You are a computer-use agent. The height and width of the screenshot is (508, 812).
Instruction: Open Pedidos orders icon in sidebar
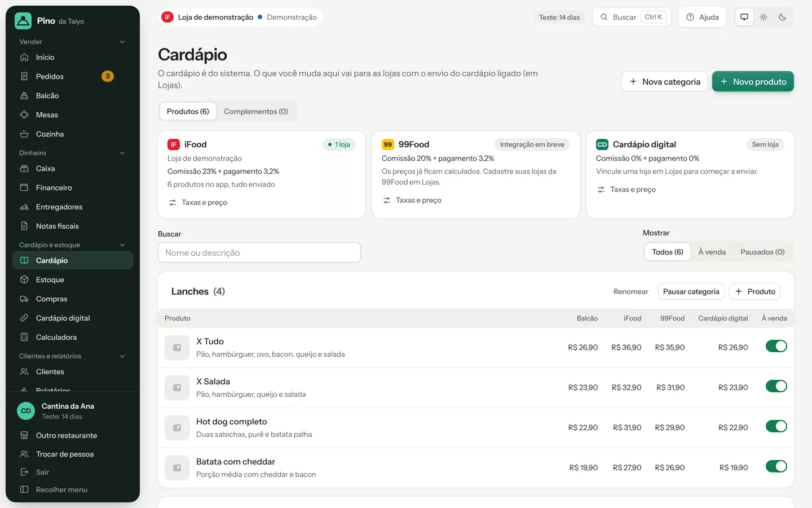pos(24,76)
